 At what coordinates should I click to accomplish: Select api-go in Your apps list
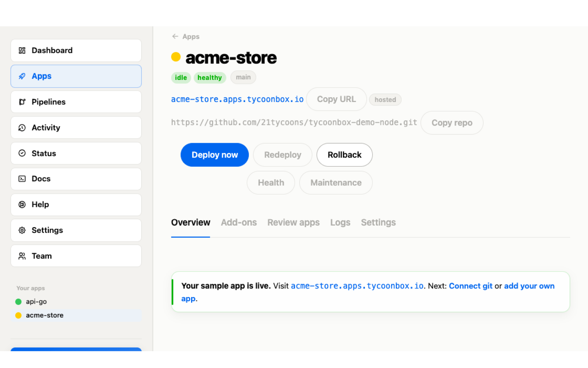[x=76, y=302]
